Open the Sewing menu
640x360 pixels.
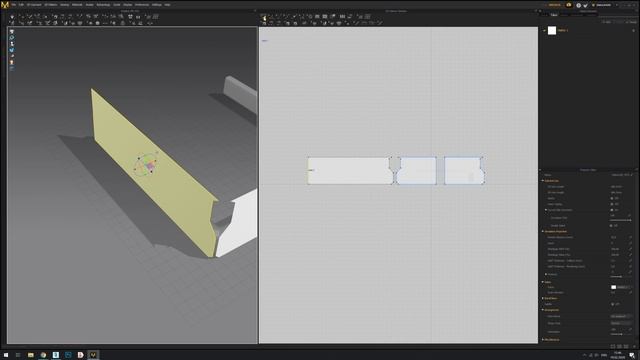tap(64, 5)
